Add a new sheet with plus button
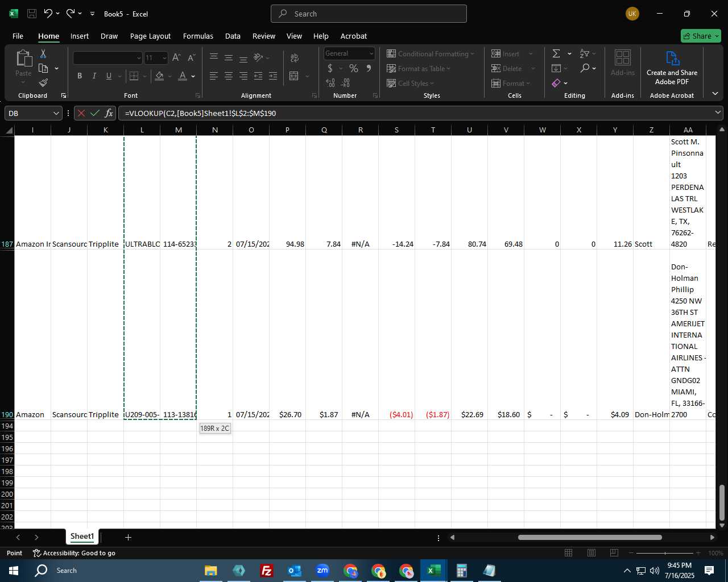 [x=128, y=537]
